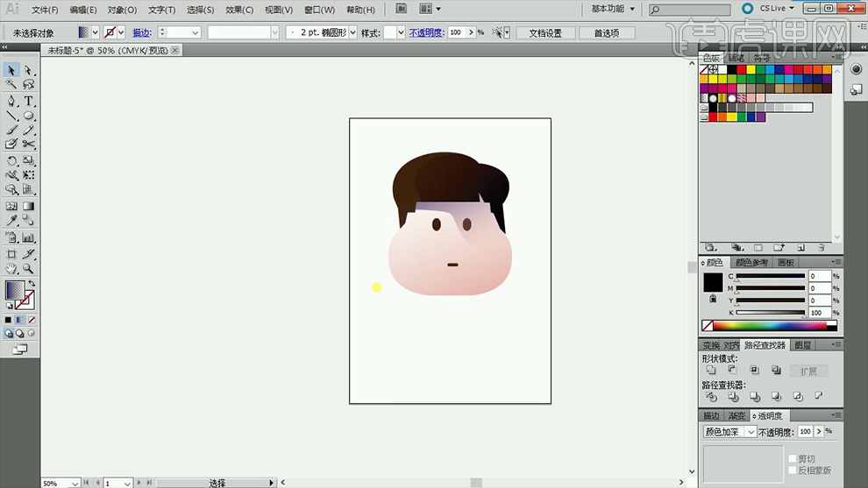Click the opacity input field in control bar
868x488 pixels.
coord(456,32)
